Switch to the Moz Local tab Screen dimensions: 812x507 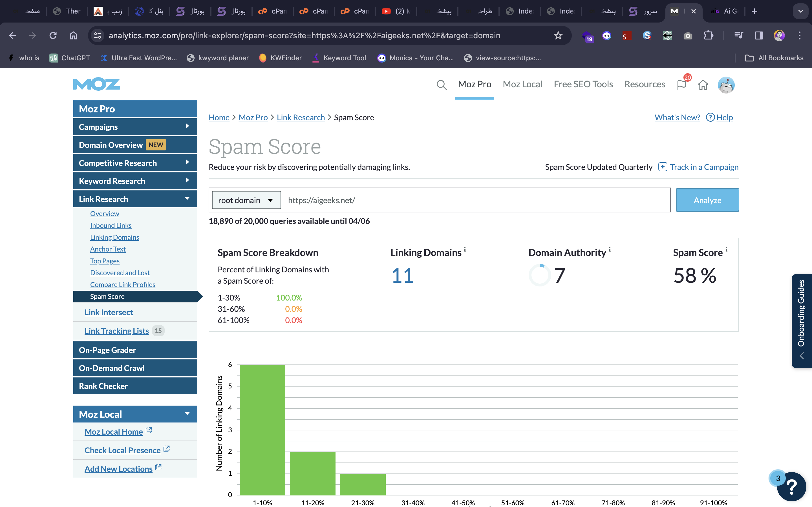[x=522, y=84]
